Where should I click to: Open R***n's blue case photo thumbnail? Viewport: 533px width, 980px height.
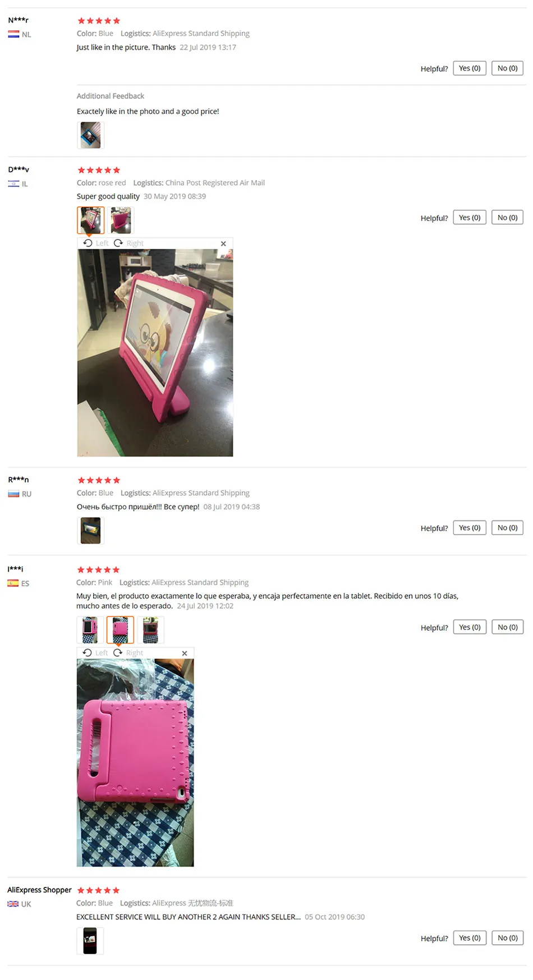pos(90,531)
